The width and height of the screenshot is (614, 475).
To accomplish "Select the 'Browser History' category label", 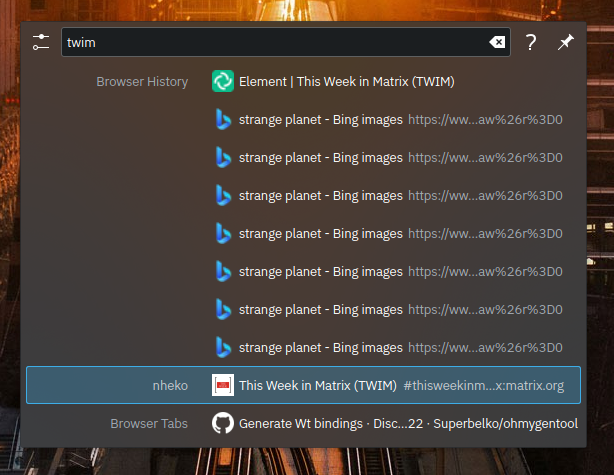I will (142, 82).
